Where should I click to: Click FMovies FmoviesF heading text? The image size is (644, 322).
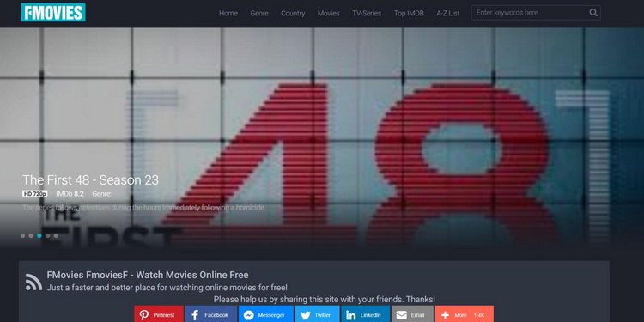click(x=148, y=275)
